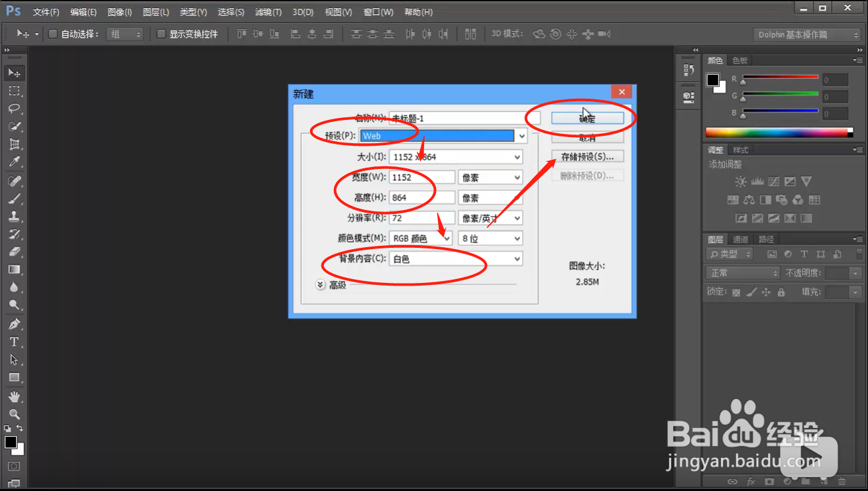Select the Type tool
868x491 pixels.
pos(15,341)
